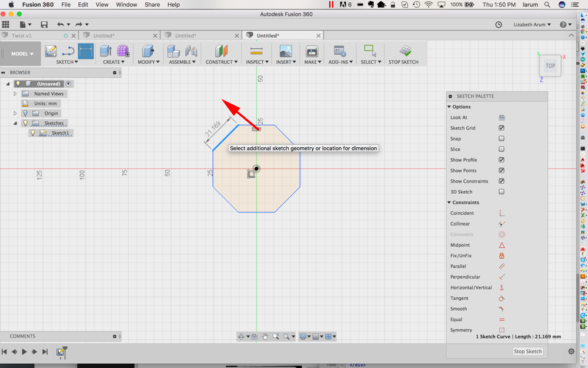The height and width of the screenshot is (368, 588).
Task: Open the View menu
Action: pyautogui.click(x=102, y=5)
